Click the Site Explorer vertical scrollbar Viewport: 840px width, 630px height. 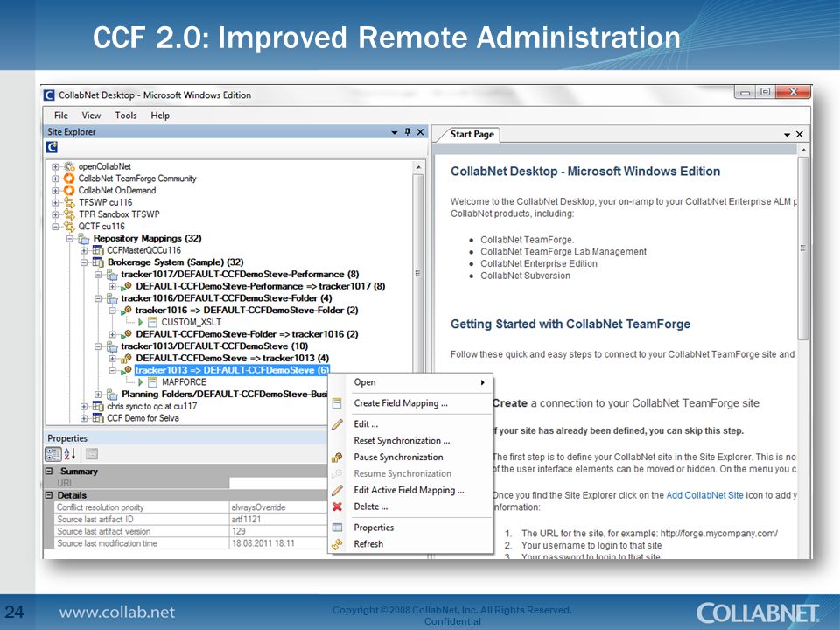coord(418,273)
